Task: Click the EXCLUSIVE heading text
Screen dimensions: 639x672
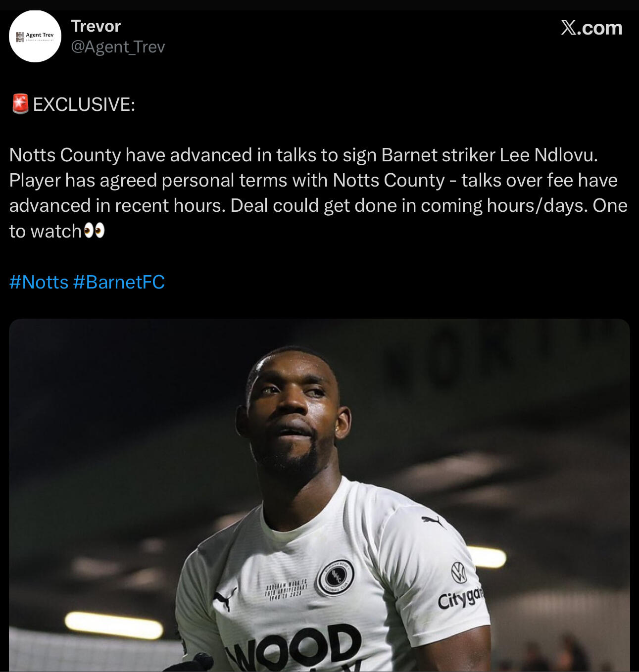Action: pyautogui.click(x=84, y=104)
